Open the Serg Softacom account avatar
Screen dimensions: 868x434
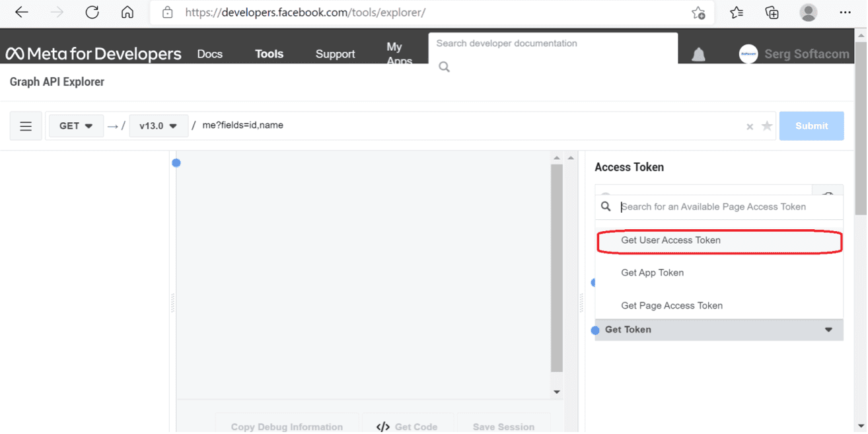[748, 54]
